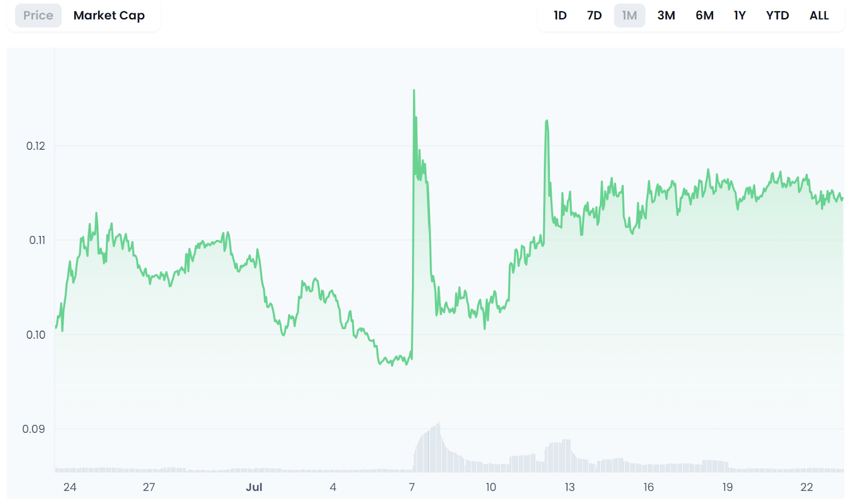Screen dimensions: 854x504
Task: Select the 1D time range
Action: click(560, 15)
